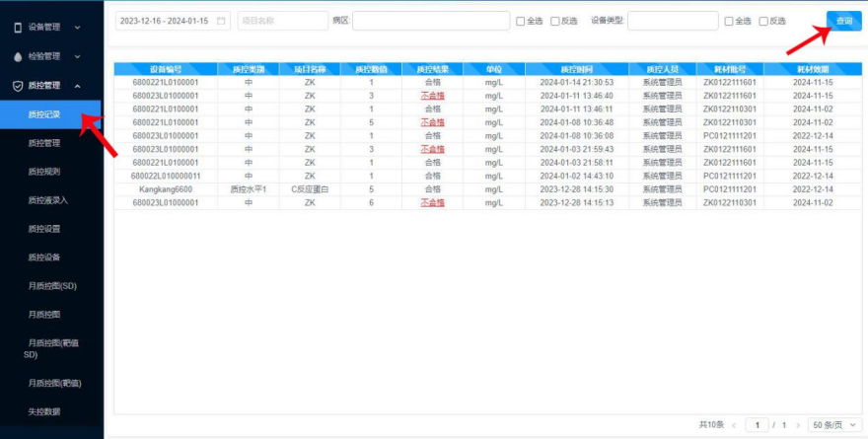
Task: Check 反选 next to the 设备类型 field
Action: point(763,21)
